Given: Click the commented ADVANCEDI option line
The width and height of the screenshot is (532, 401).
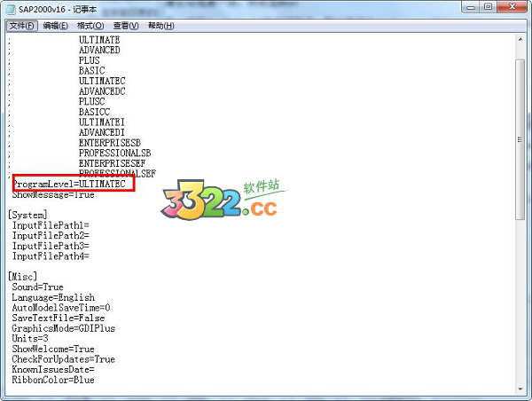Looking at the screenshot, I should (102, 132).
